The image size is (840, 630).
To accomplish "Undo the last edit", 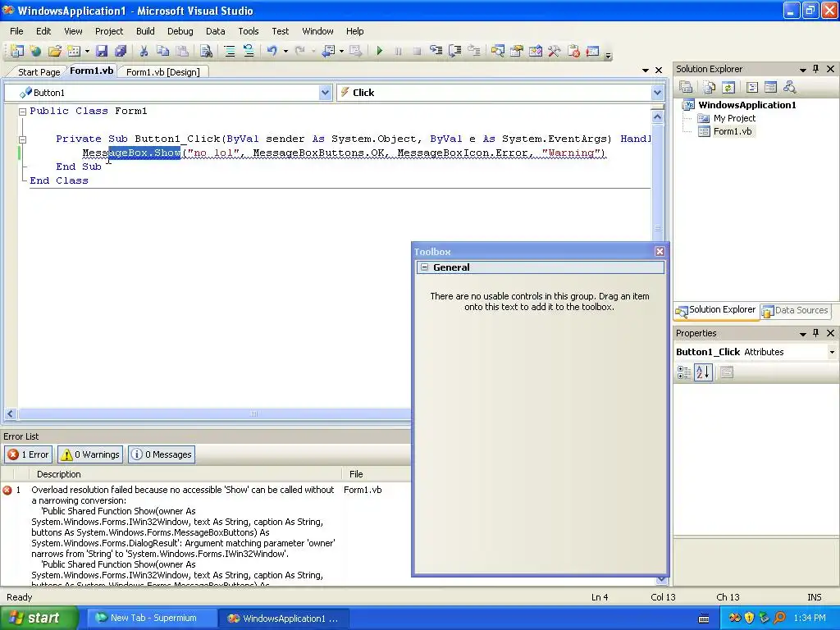I will [x=272, y=51].
